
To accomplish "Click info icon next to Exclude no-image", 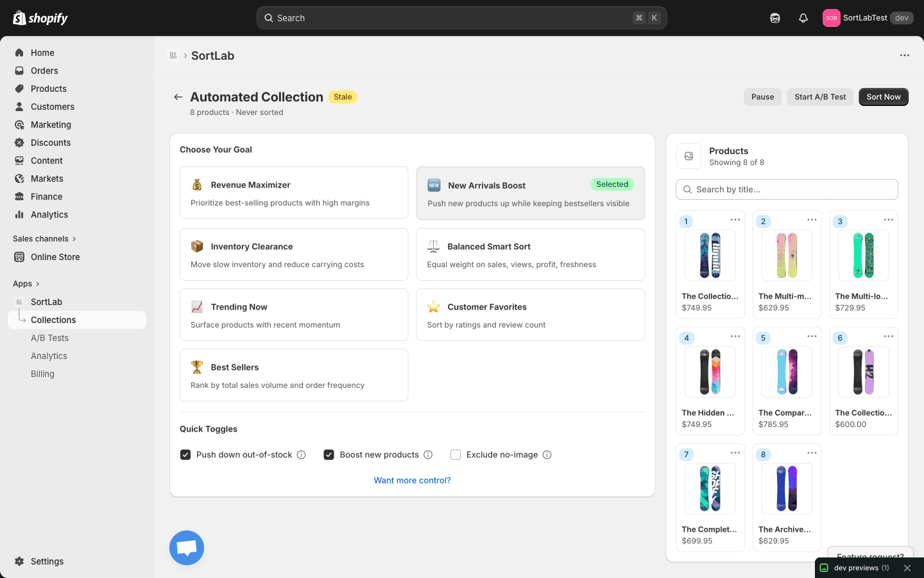I will tap(547, 455).
